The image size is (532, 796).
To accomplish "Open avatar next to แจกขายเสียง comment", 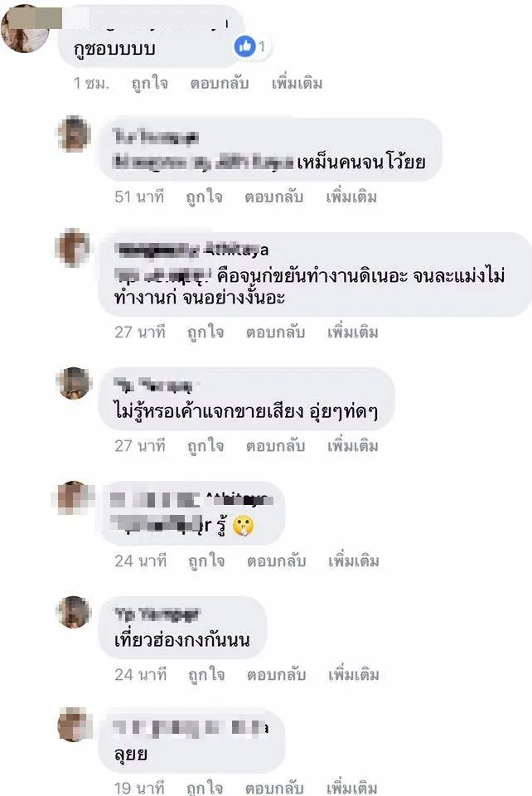I will 74,384.
